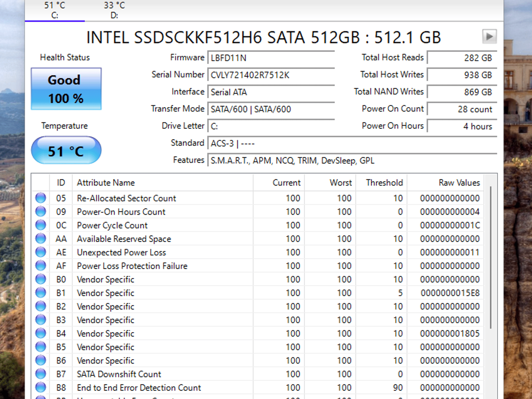This screenshot has height=399, width=532.
Task: Click the status icon in row B1
Action: tap(41, 292)
